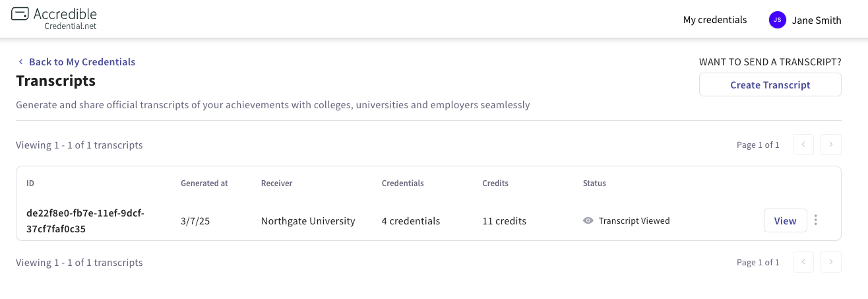Click the Credentials column header
The height and width of the screenshot is (299, 868).
tap(402, 183)
